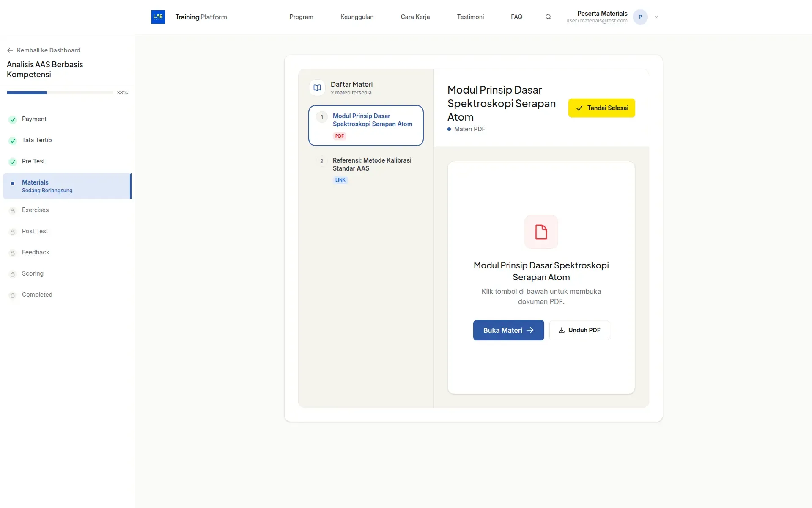Click the green check beside Pre Test
The height and width of the screenshot is (508, 812).
point(13,162)
